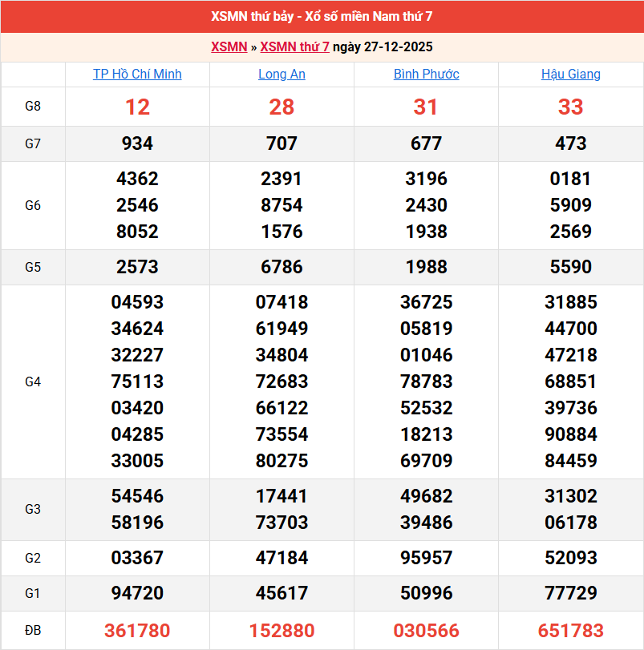Click the G2 number 95957 under Bình Phước
The height and width of the screenshot is (650, 644).
click(x=427, y=559)
